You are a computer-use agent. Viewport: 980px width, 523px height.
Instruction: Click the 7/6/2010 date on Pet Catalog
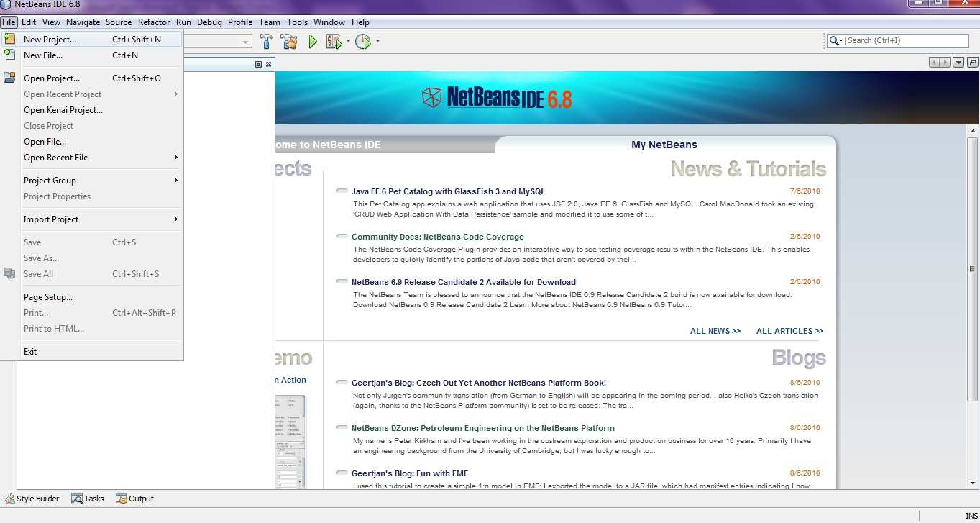pyautogui.click(x=805, y=191)
